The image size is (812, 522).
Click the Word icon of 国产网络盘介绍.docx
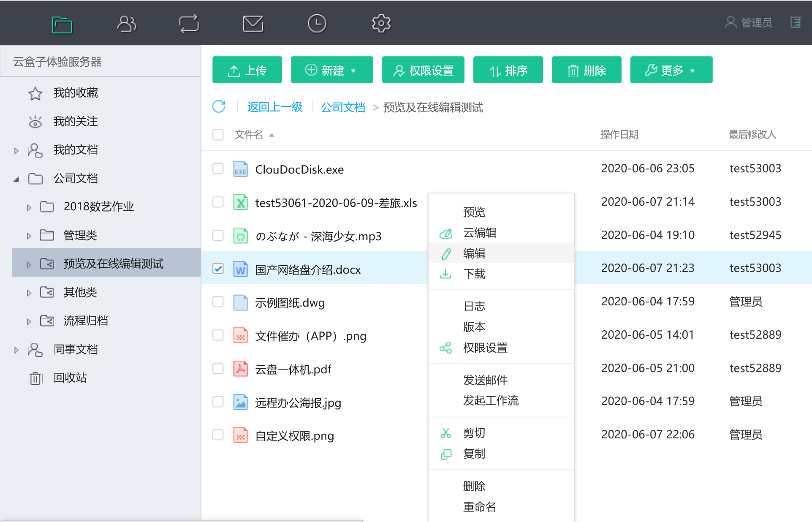click(240, 269)
